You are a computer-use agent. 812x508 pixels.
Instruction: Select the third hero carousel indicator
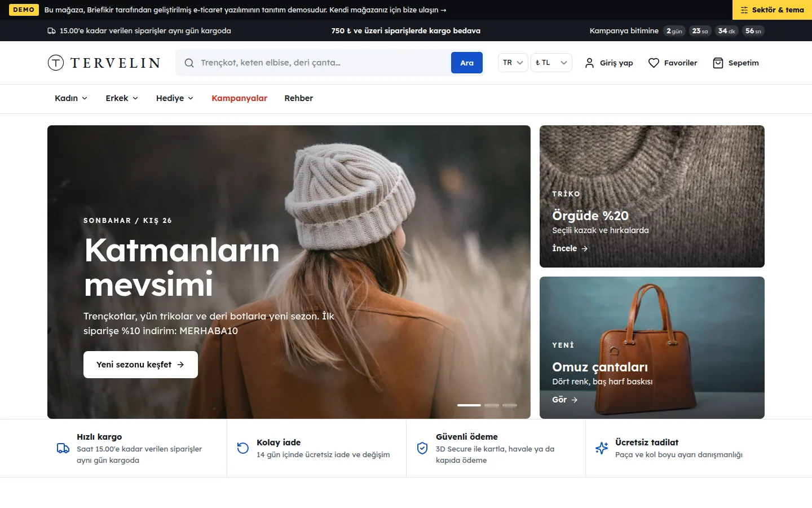(510, 405)
